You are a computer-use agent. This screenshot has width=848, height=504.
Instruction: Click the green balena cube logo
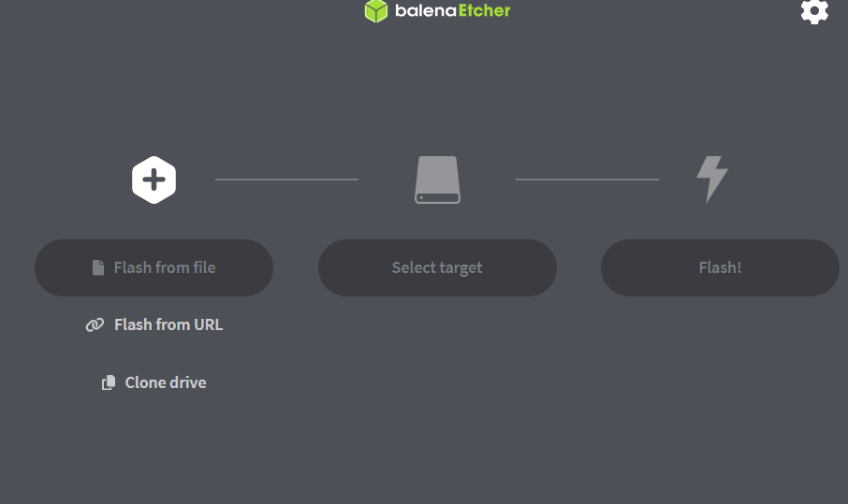pos(375,11)
